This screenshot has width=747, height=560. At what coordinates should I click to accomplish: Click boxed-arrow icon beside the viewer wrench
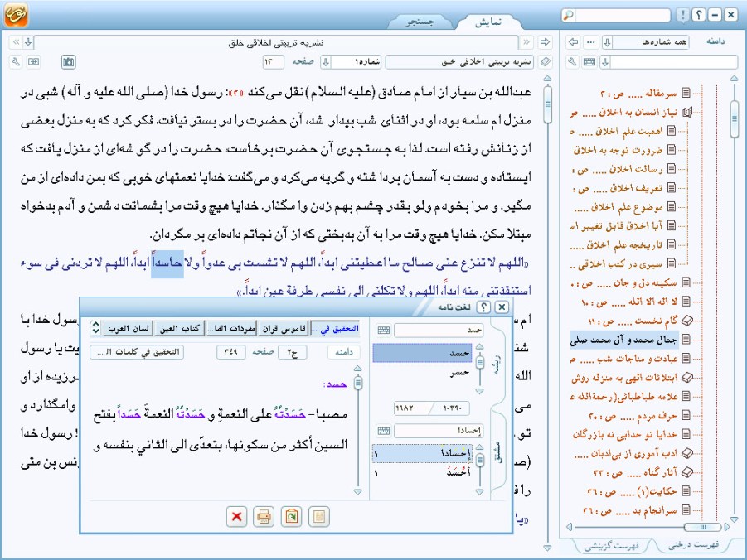pos(33,62)
